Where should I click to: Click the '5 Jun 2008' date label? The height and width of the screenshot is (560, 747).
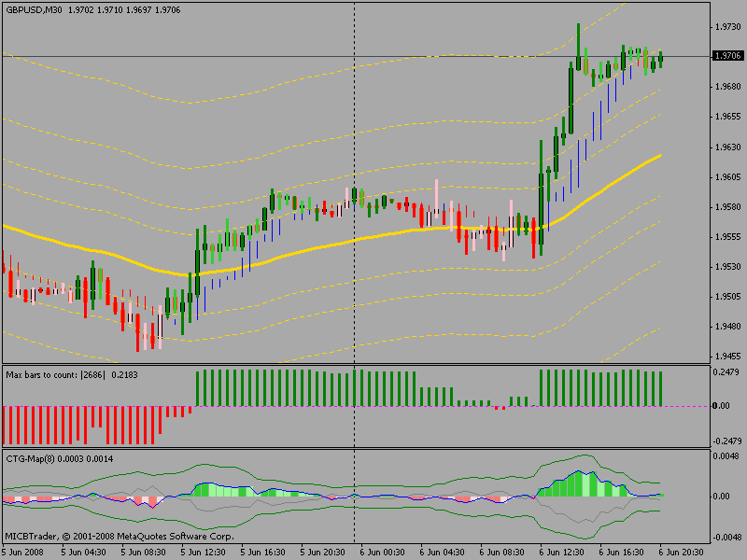22,552
